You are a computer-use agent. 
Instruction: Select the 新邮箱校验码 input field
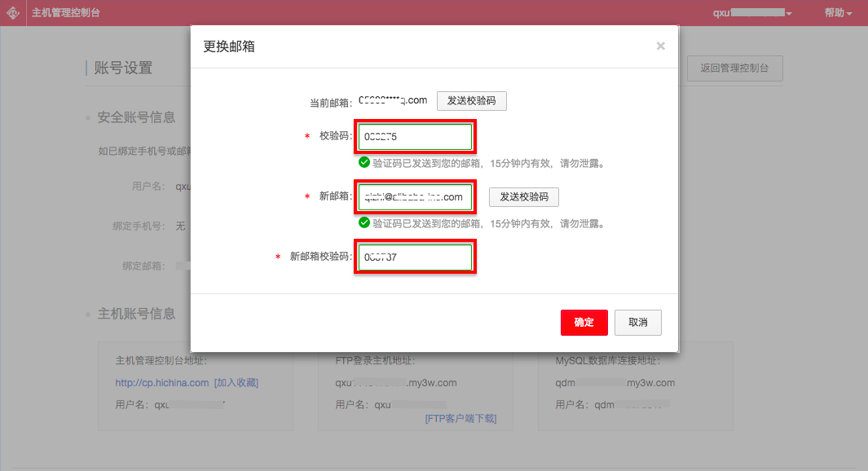pyautogui.click(x=415, y=258)
